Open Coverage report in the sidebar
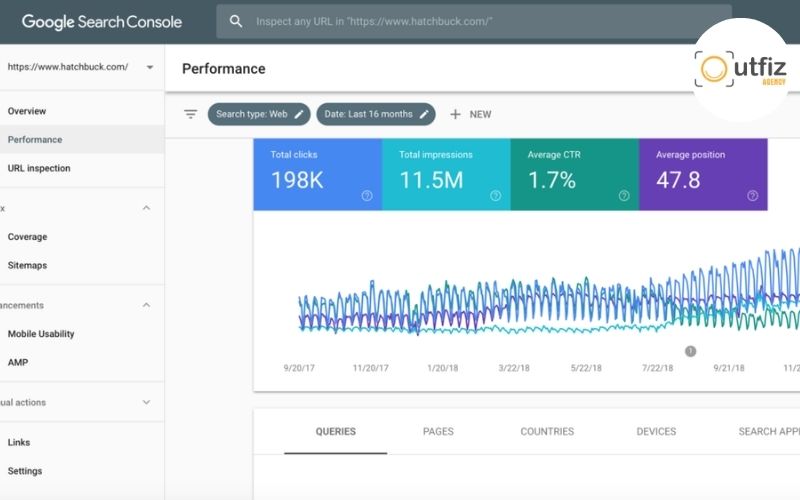Viewport: 800px width, 500px height. pos(82,237)
